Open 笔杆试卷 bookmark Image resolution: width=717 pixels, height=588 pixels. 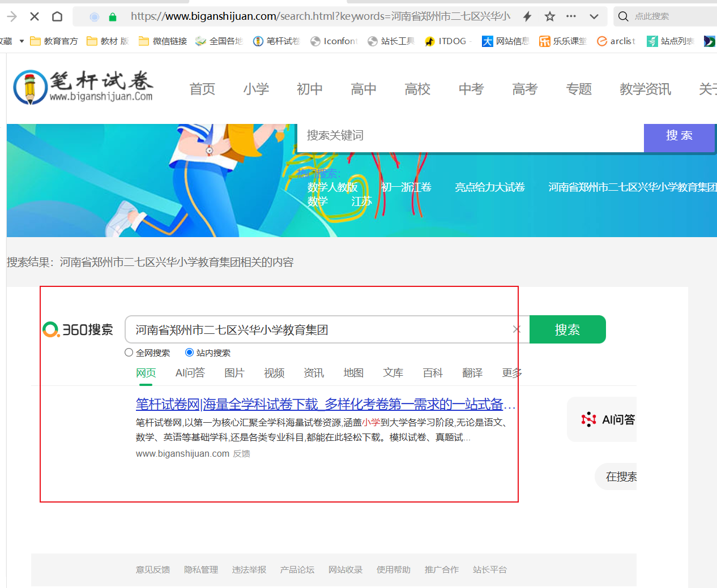tap(276, 41)
